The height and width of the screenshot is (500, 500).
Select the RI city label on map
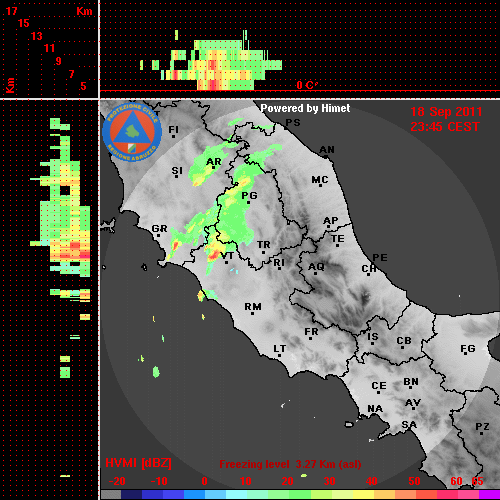[x=279, y=263]
